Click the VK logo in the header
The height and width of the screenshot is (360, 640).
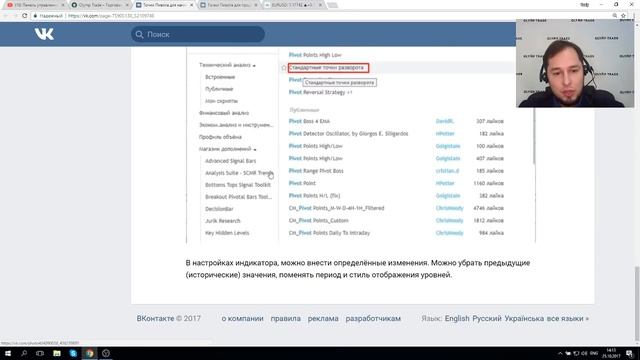[x=44, y=34]
